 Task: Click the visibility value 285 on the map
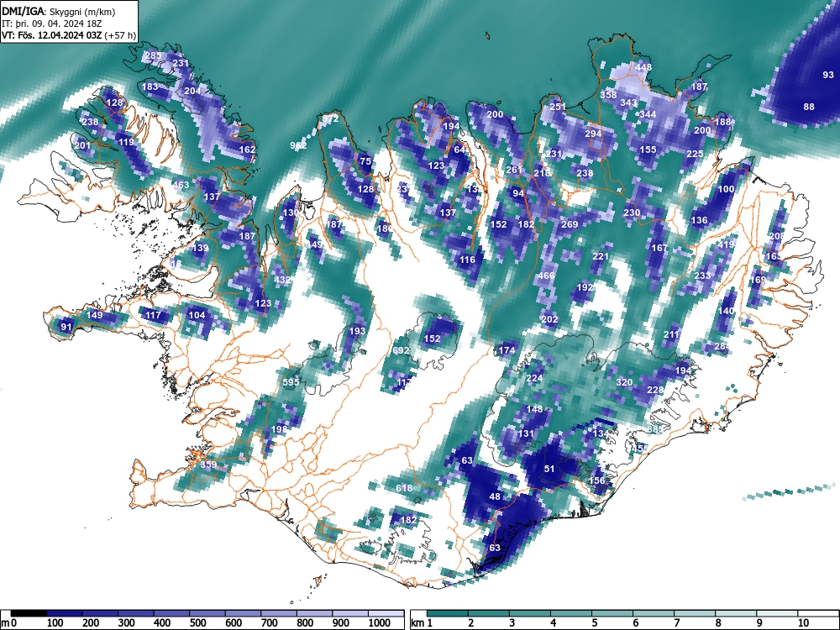153,55
